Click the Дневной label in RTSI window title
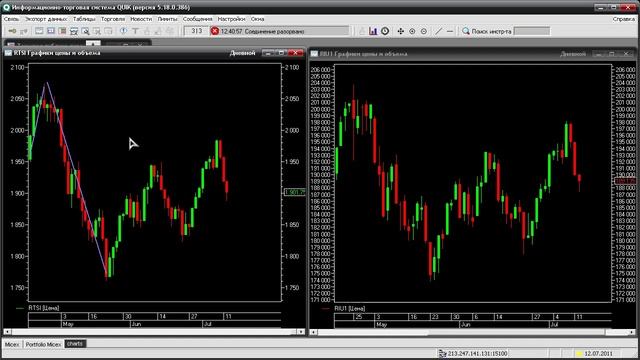The image size is (640, 360). pos(242,53)
